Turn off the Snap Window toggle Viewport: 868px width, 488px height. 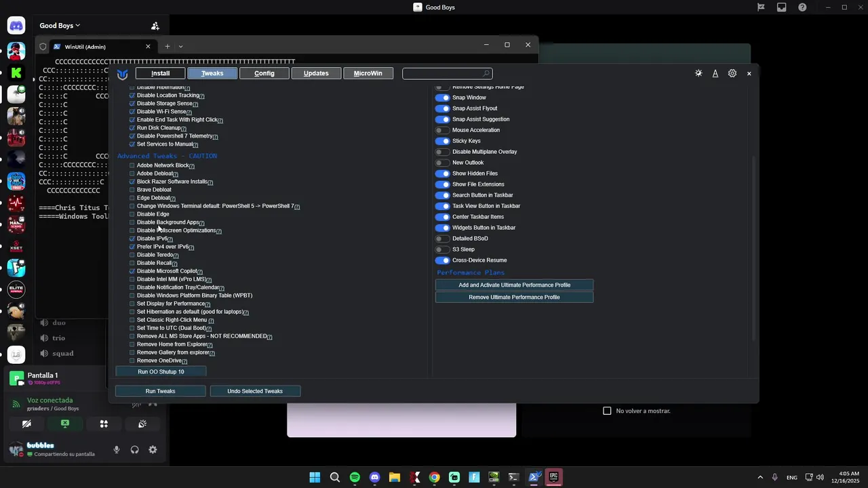coord(442,98)
